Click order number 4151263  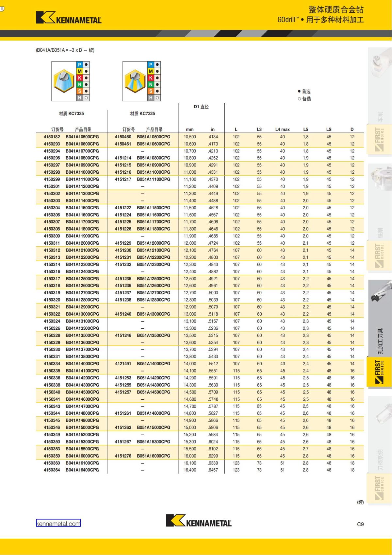[x=123, y=427]
